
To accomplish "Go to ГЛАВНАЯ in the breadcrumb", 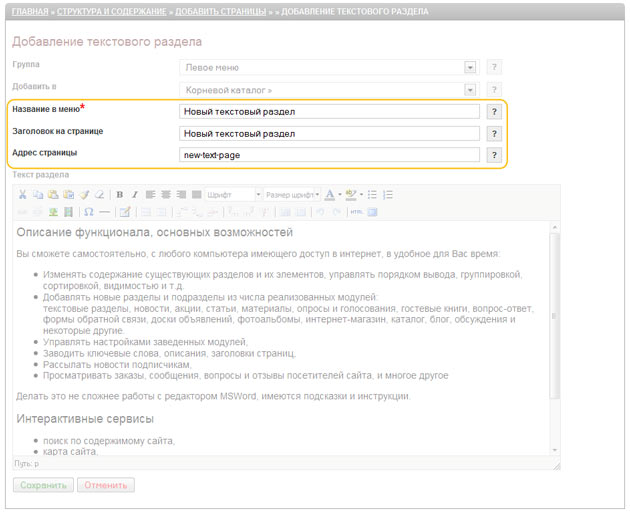I will (x=30, y=12).
